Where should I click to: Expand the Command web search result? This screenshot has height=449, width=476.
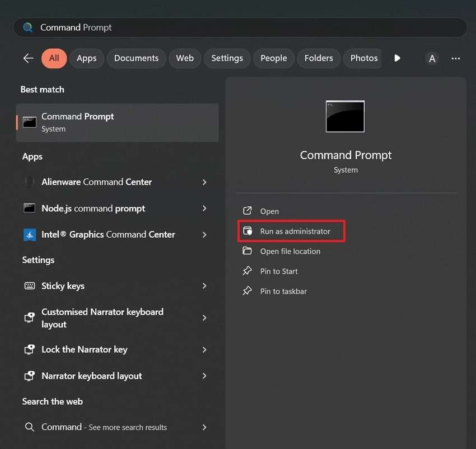coord(204,428)
